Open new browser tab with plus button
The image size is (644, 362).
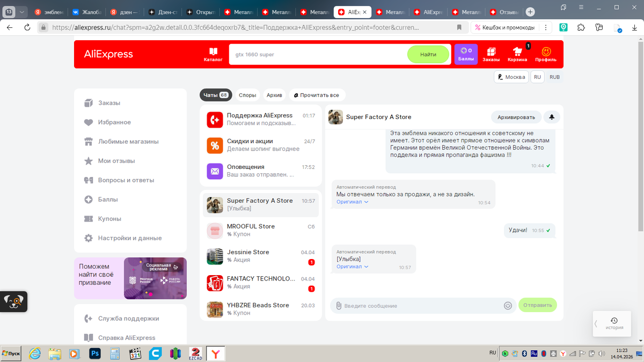click(x=530, y=12)
